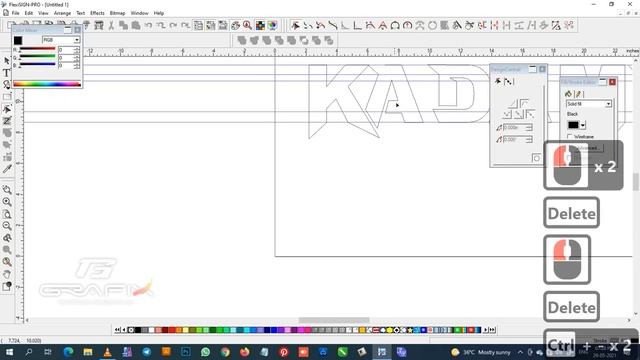
Task: Select the Text tool in left toolbox
Action: tap(7, 73)
